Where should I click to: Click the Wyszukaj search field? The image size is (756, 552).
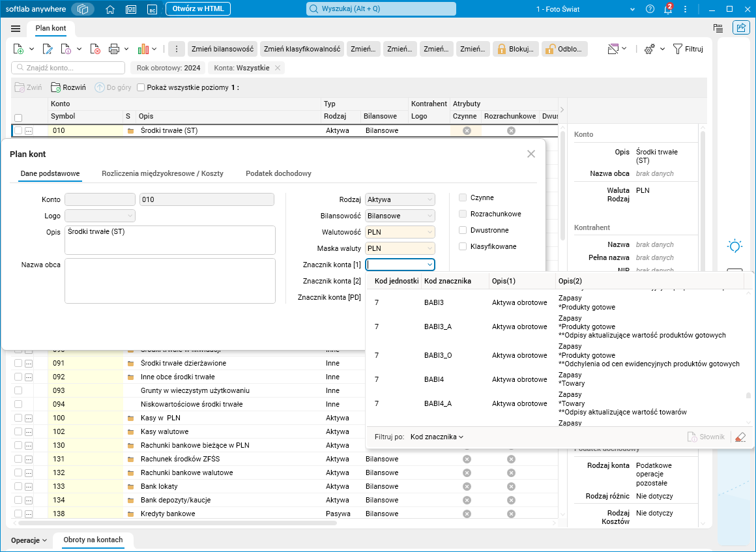[x=381, y=9]
